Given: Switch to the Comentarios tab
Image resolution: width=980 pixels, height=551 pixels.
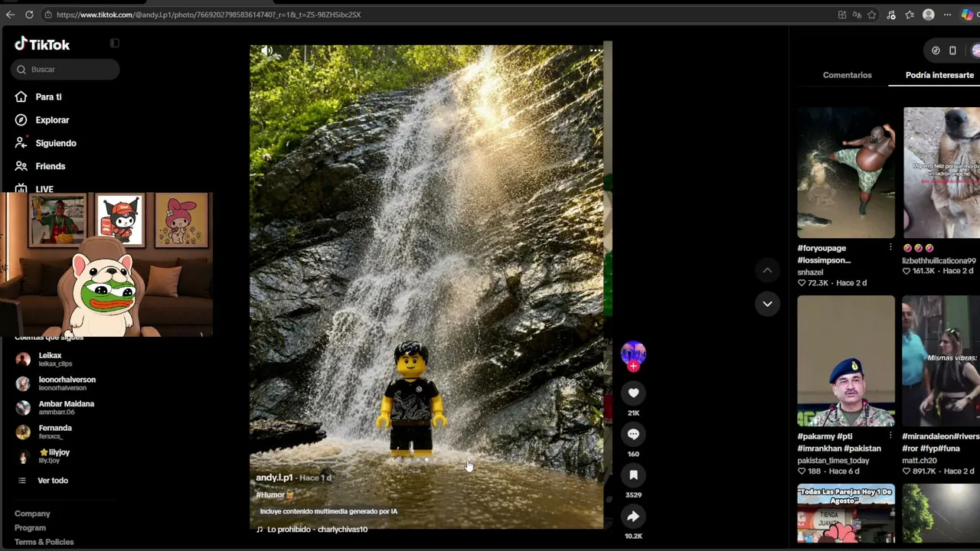Looking at the screenshot, I should 847,75.
